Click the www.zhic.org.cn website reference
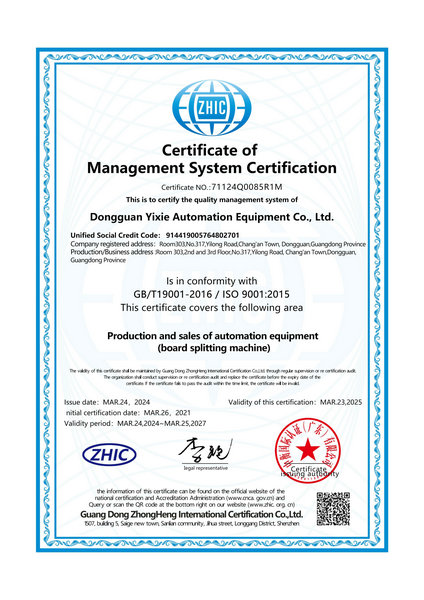The image size is (424, 600). [271, 505]
